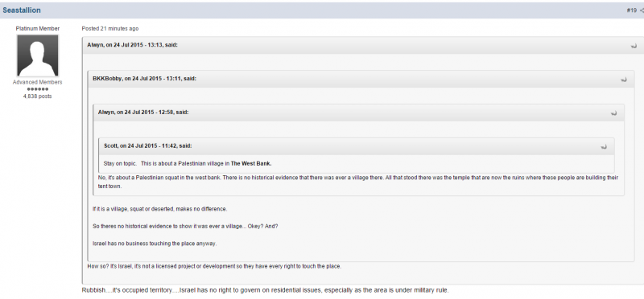This screenshot has width=644, height=299.
Task: Jump to Scott's 11:42 post via snapback arrow
Action: 603,146
